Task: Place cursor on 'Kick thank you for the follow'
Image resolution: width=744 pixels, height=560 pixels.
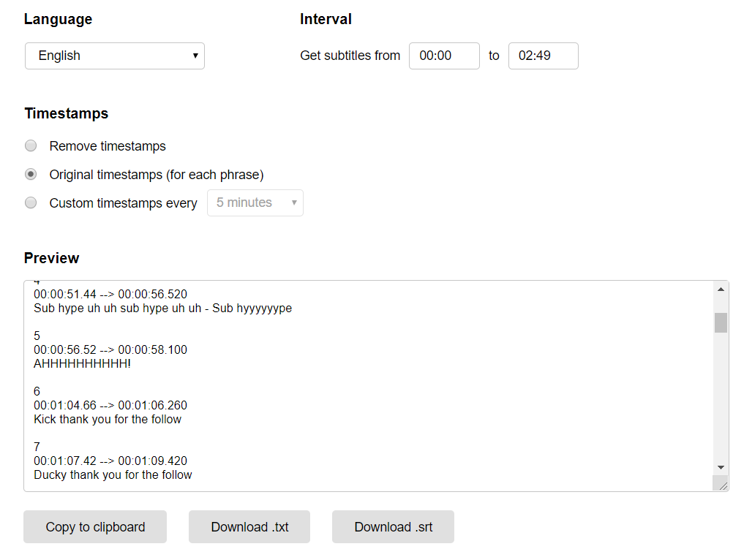Action: 108,420
